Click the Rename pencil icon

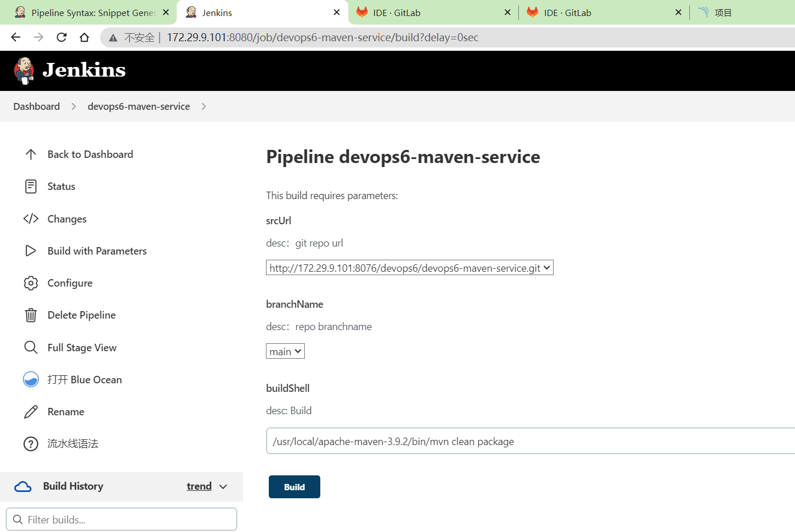[31, 412]
